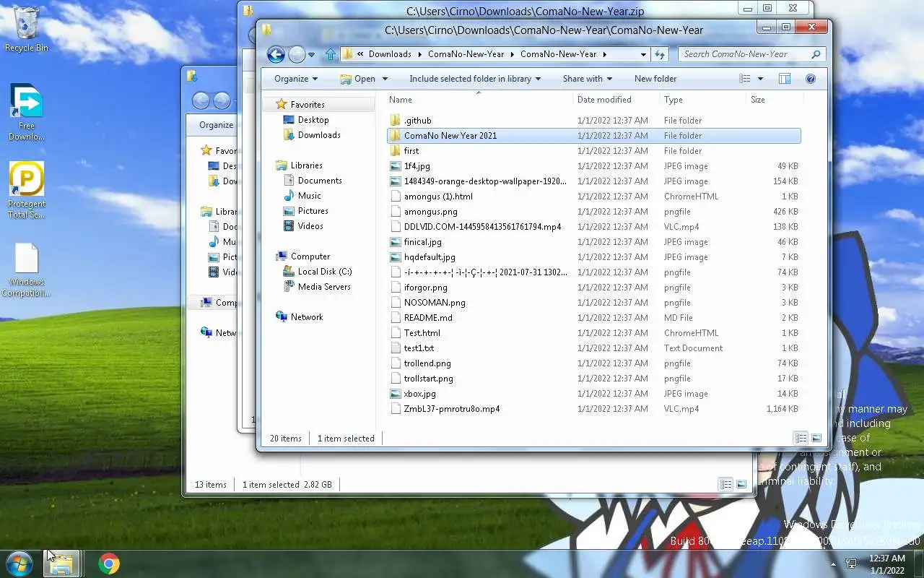The width and height of the screenshot is (924, 578).
Task: Open Include selected folder in library menu
Action: (x=476, y=79)
